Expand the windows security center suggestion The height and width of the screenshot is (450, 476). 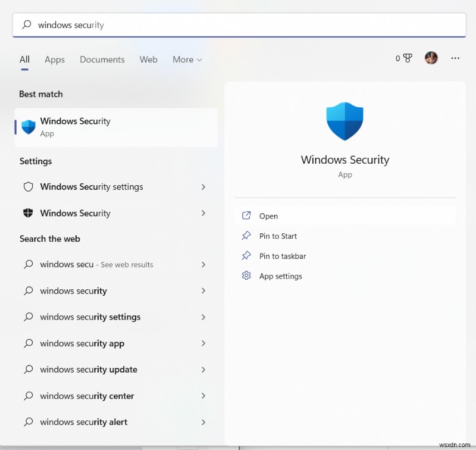point(203,396)
